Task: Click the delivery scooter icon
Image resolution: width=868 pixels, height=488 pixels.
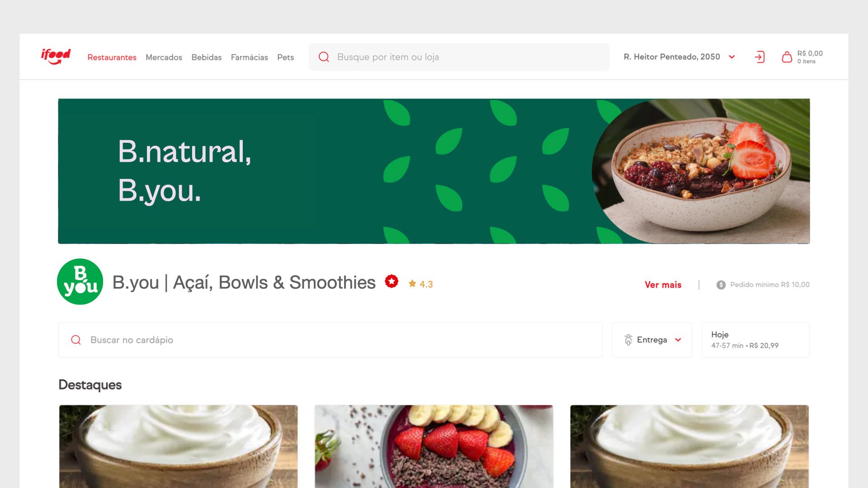Action: 628,340
